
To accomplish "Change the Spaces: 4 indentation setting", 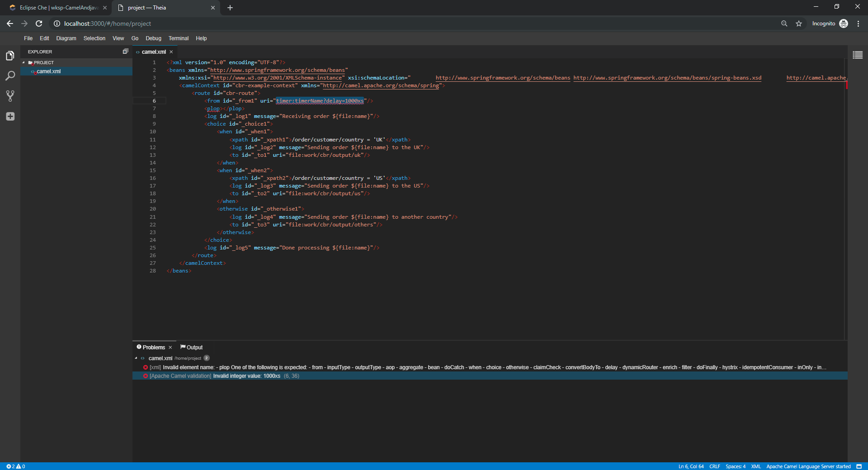I will pyautogui.click(x=736, y=466).
